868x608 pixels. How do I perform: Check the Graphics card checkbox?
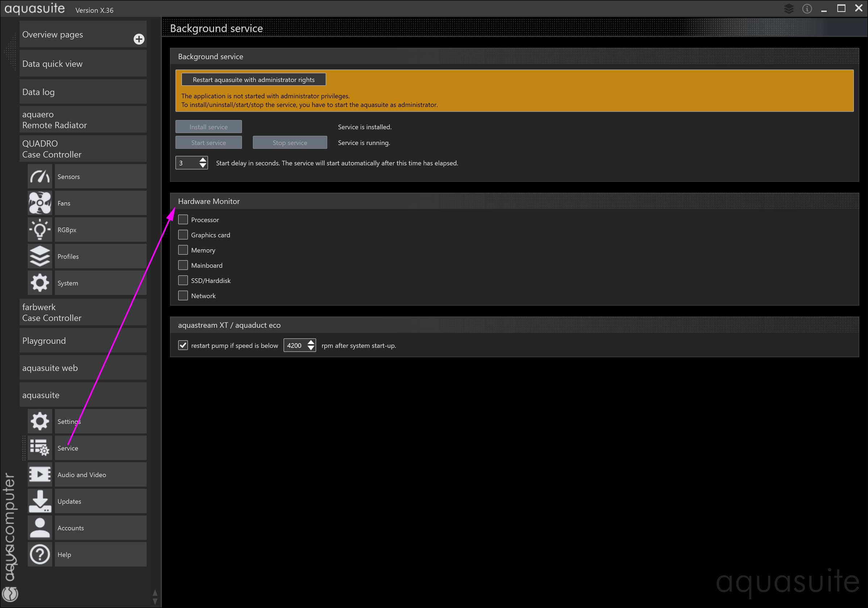[x=183, y=235]
